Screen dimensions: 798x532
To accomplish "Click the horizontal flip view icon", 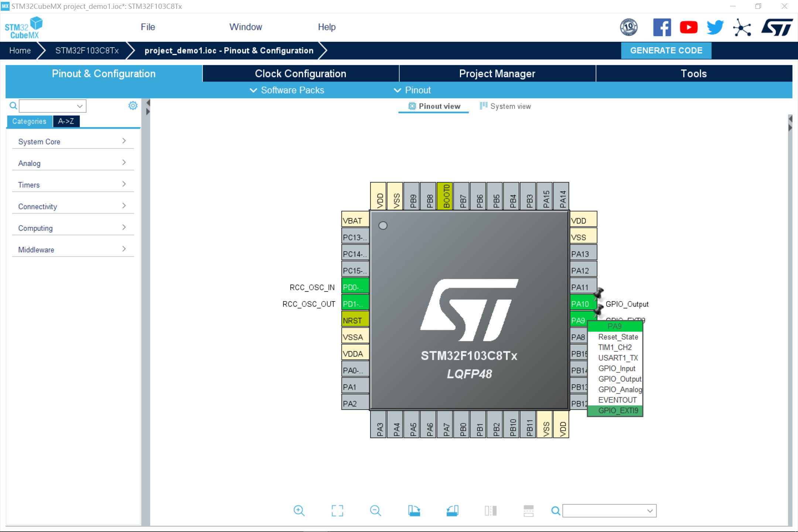I will click(491, 511).
